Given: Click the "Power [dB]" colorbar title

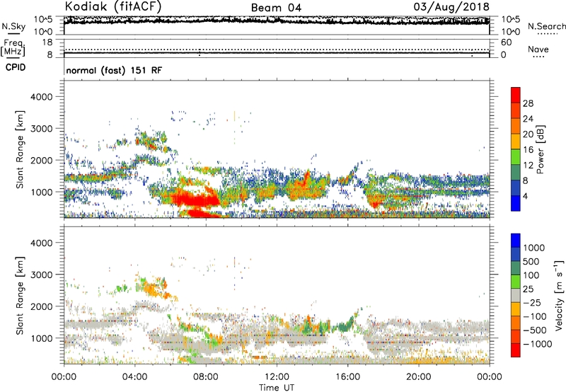Looking at the screenshot, I should pos(540,149).
